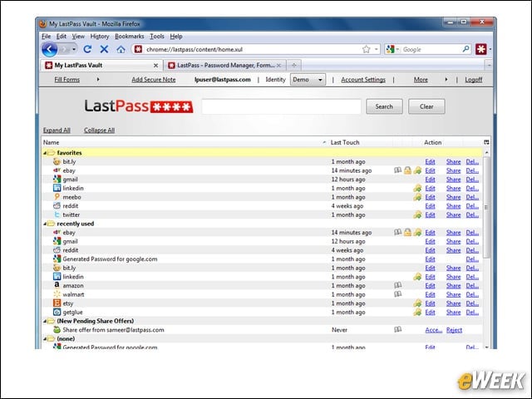This screenshot has width=532, height=399.
Task: Click the vault search input field
Action: click(281, 106)
